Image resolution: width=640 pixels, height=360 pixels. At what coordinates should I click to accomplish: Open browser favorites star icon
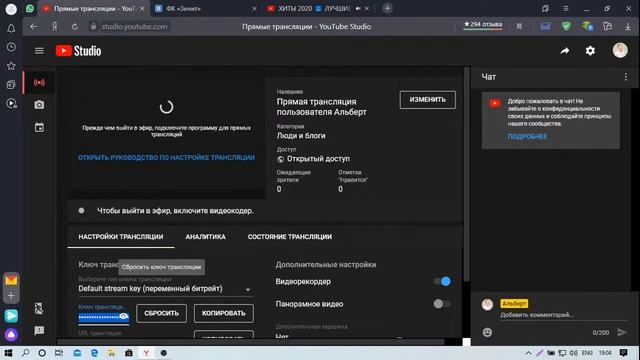[x=11, y=66]
